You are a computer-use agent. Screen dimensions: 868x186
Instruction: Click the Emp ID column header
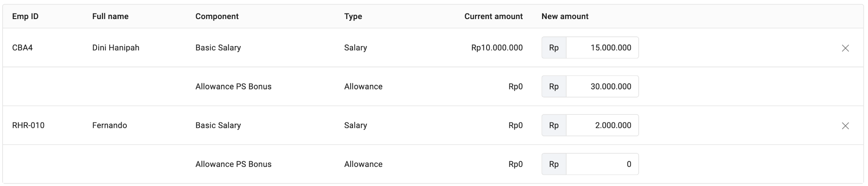tap(25, 17)
